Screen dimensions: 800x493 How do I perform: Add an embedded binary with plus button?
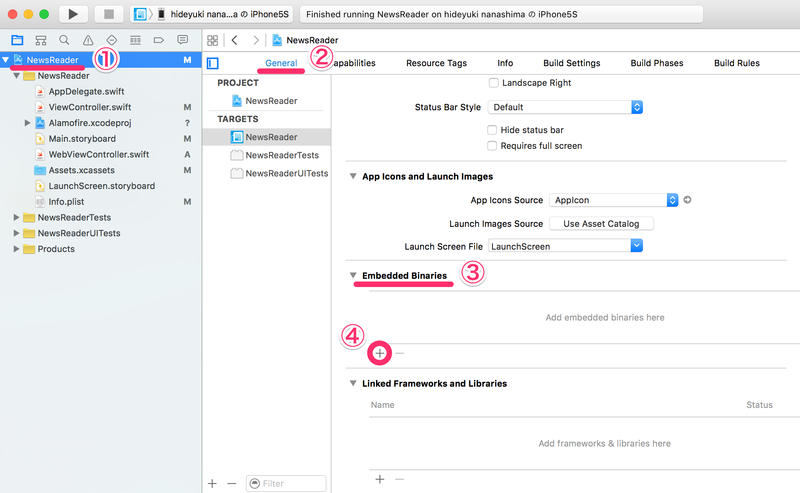coord(380,353)
